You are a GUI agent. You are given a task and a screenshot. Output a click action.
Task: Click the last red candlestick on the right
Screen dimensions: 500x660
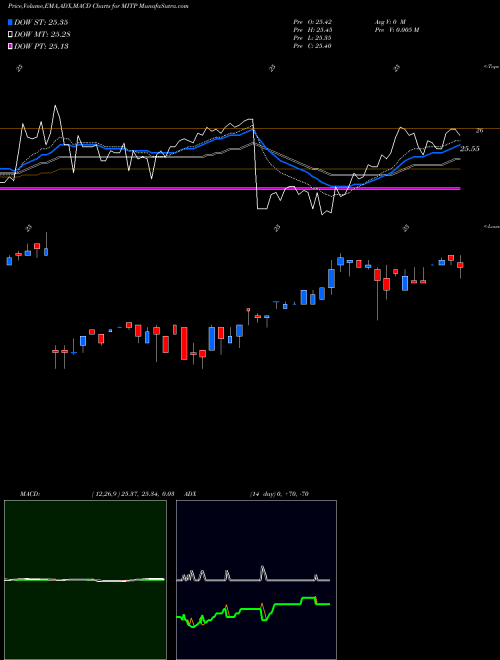[x=460, y=265]
